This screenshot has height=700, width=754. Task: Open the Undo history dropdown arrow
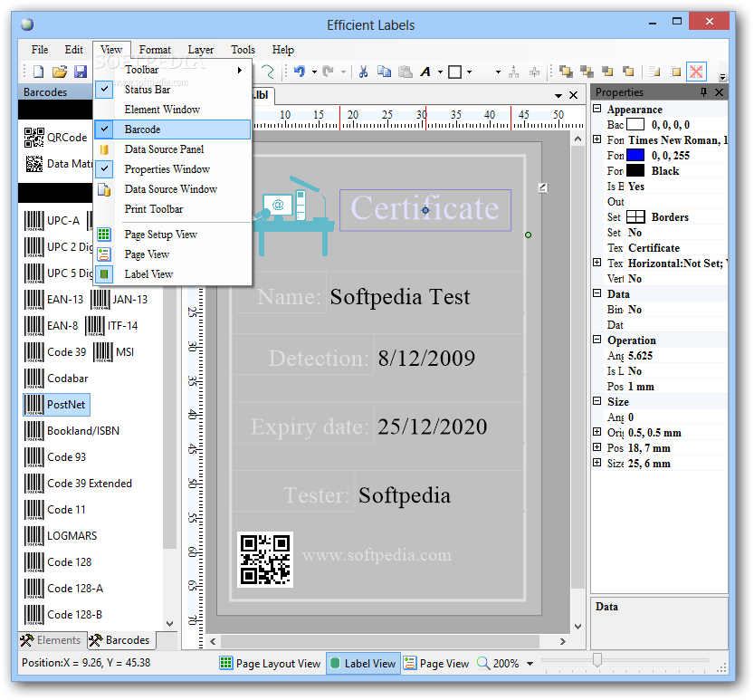click(x=314, y=72)
